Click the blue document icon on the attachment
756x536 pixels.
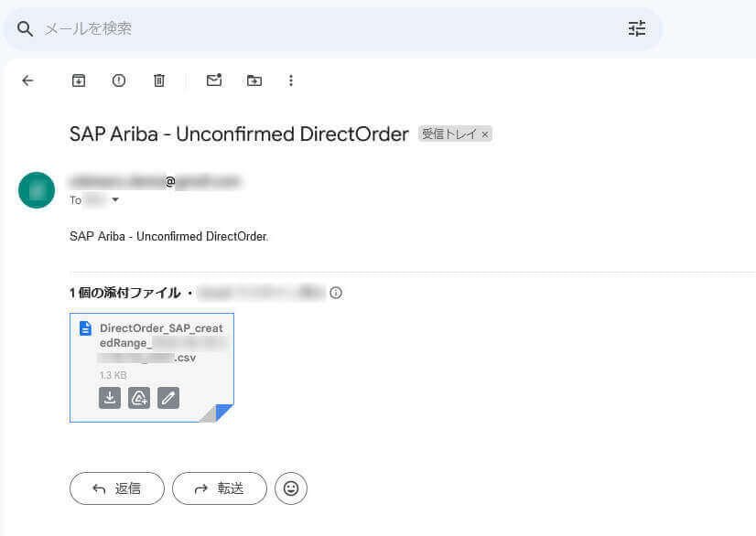[x=85, y=328]
